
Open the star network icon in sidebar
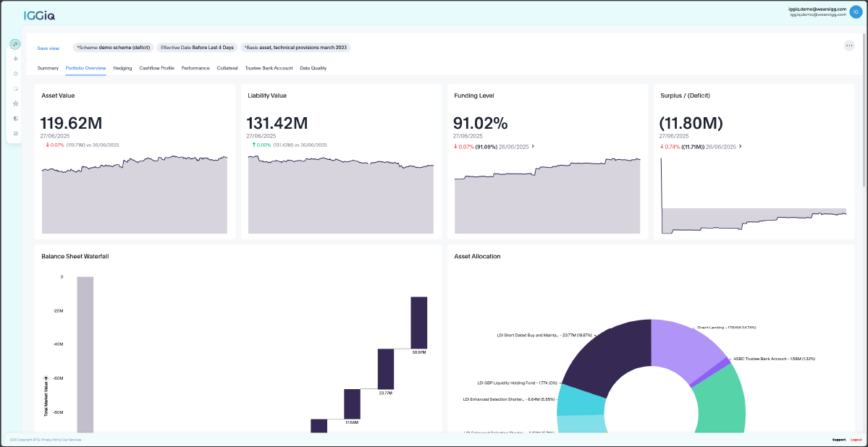tap(15, 103)
